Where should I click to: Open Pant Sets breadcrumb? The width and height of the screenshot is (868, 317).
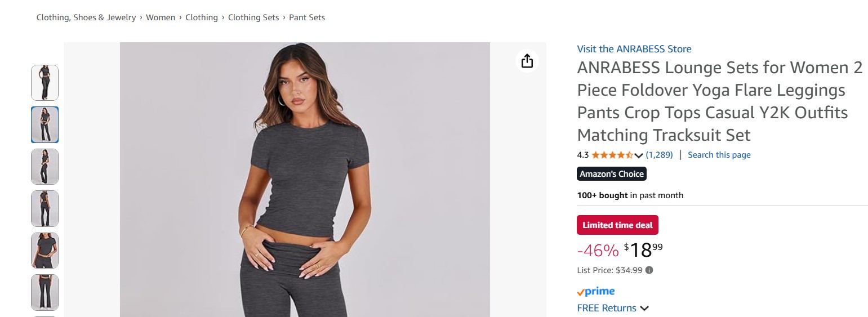coord(307,17)
